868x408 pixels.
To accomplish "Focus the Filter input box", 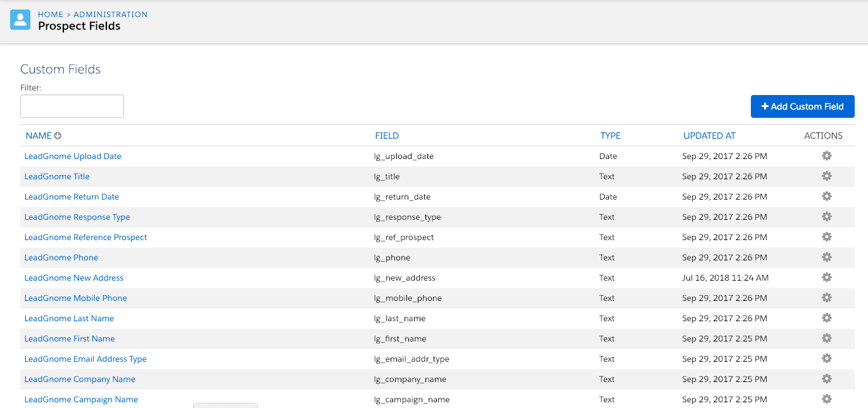I will point(72,106).
